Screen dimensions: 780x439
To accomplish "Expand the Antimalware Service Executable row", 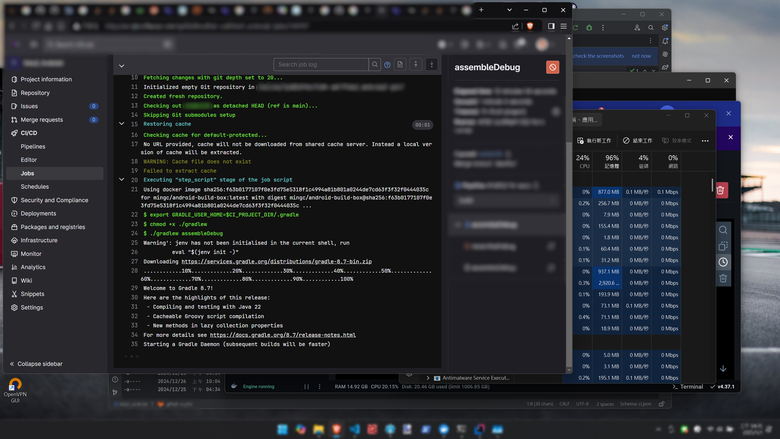I will pos(428,378).
